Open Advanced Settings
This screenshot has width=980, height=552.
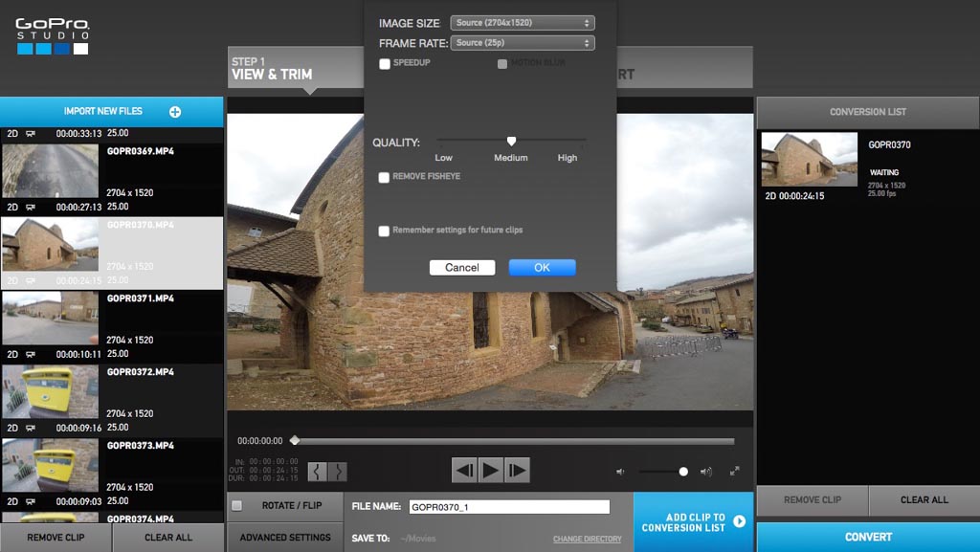point(285,538)
